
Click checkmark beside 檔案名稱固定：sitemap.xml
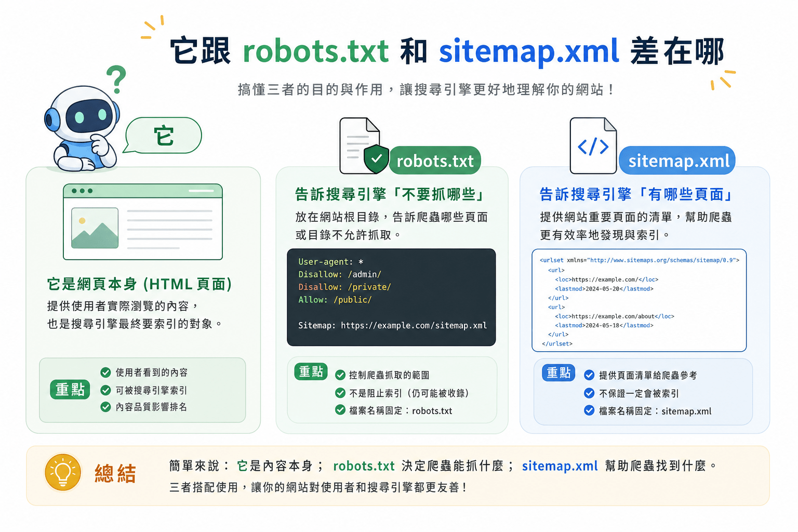589,410
